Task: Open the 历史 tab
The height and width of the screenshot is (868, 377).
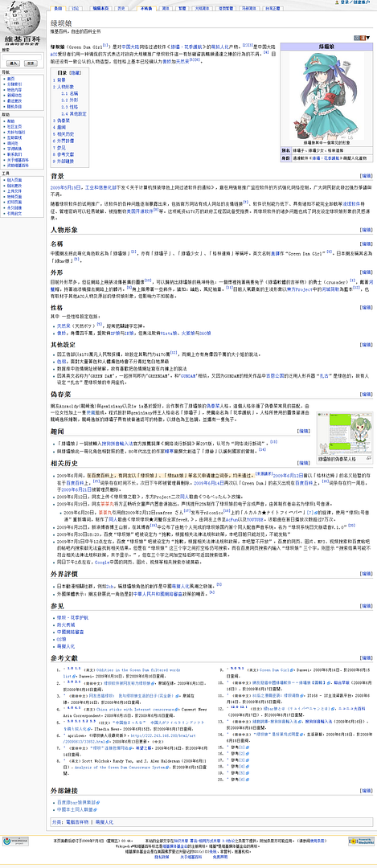Action: (x=121, y=9)
